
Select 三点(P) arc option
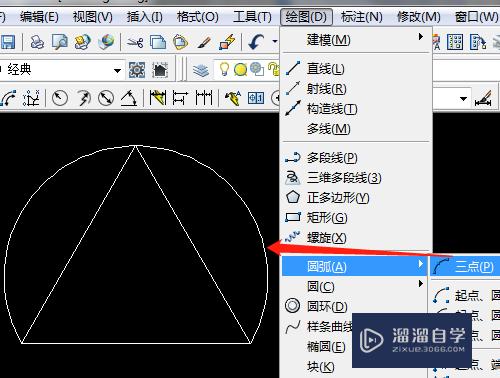(x=465, y=266)
